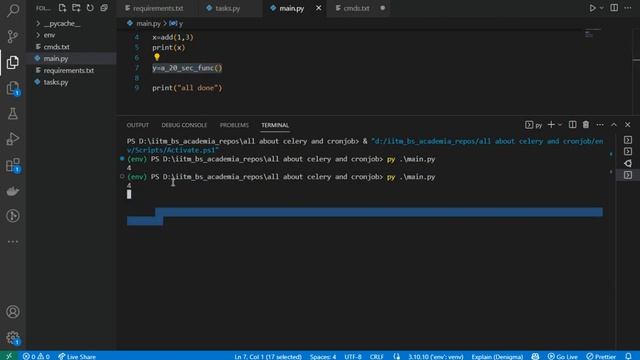
Task: Run the Python file
Action: click(592, 8)
